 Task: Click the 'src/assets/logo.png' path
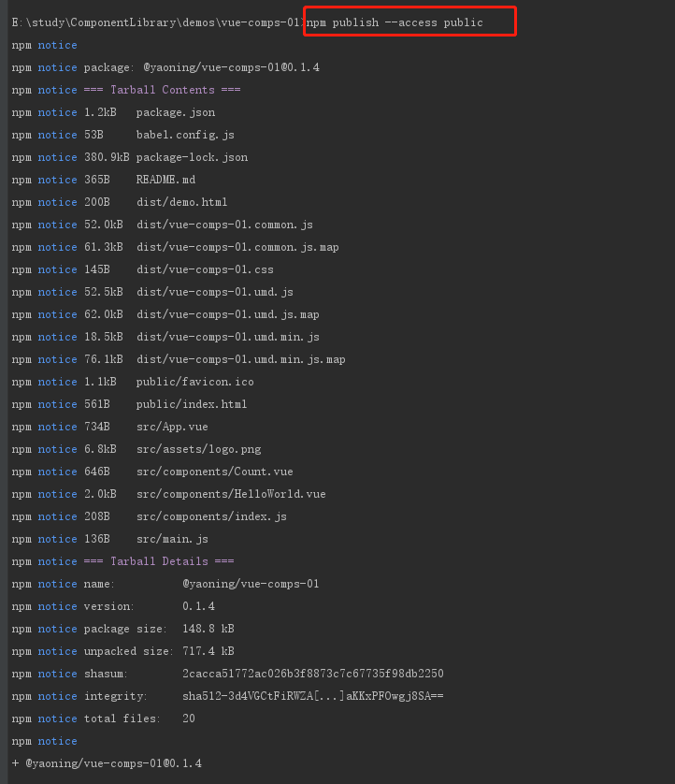click(198, 449)
